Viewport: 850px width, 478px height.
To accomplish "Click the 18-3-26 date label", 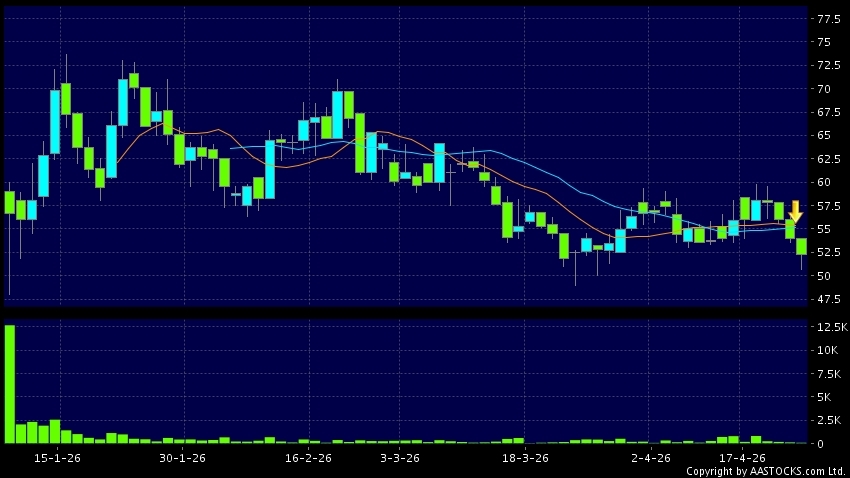I will (x=525, y=458).
